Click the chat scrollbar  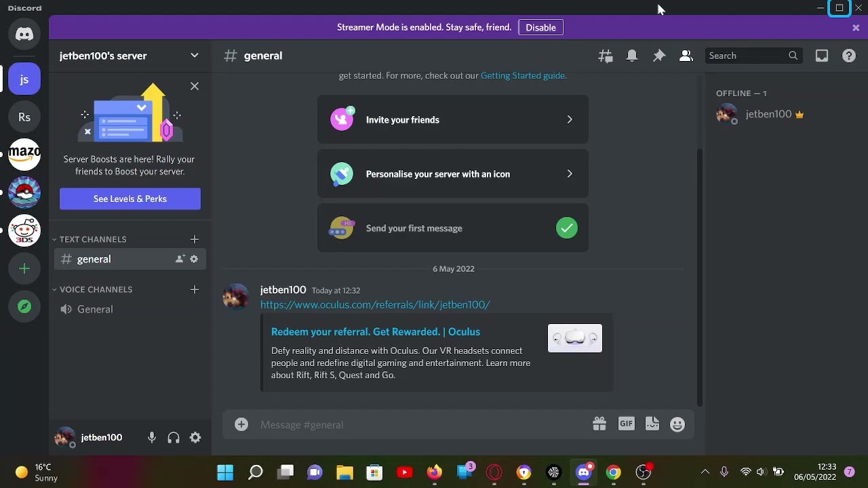[698, 277]
